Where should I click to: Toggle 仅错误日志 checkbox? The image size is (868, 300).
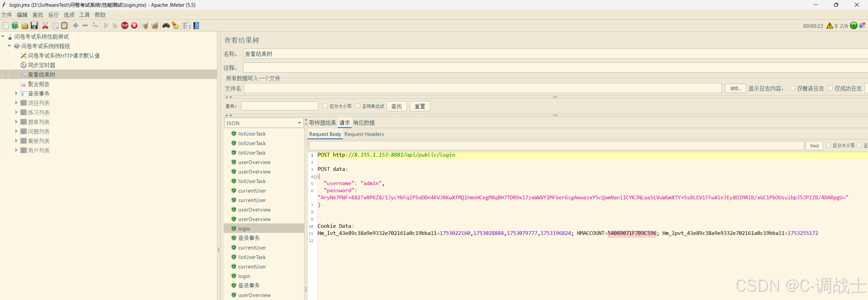tap(793, 88)
